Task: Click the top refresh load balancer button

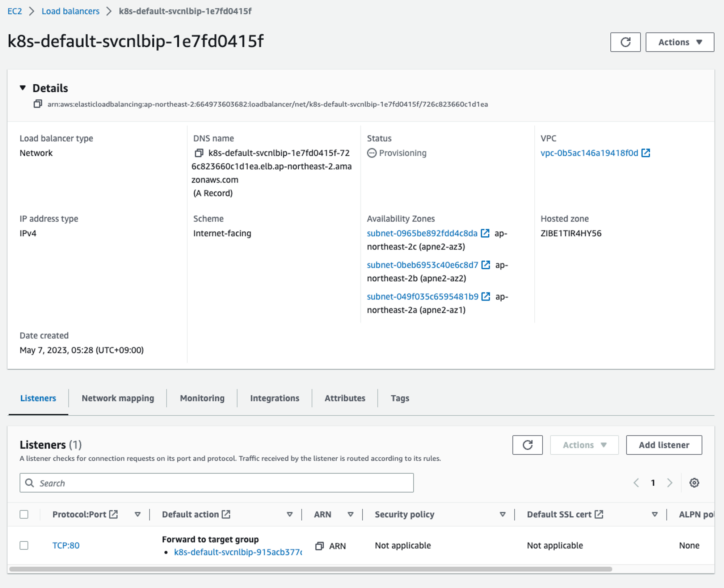Action: (x=625, y=42)
